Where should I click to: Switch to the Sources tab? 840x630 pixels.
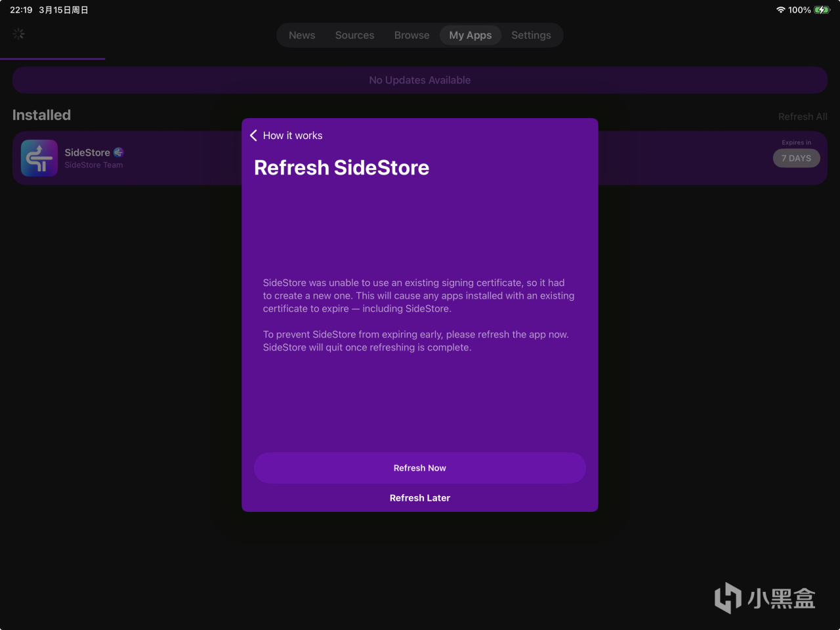354,35
